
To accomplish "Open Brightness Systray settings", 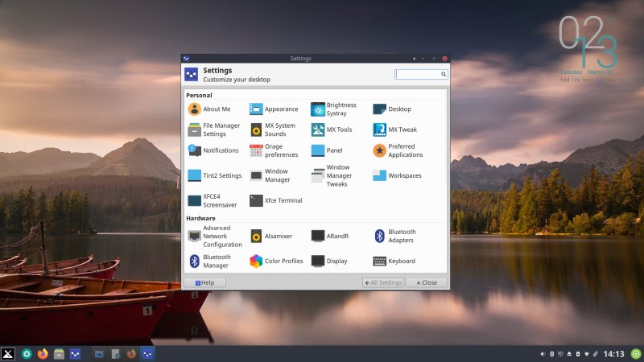I will 333,109.
